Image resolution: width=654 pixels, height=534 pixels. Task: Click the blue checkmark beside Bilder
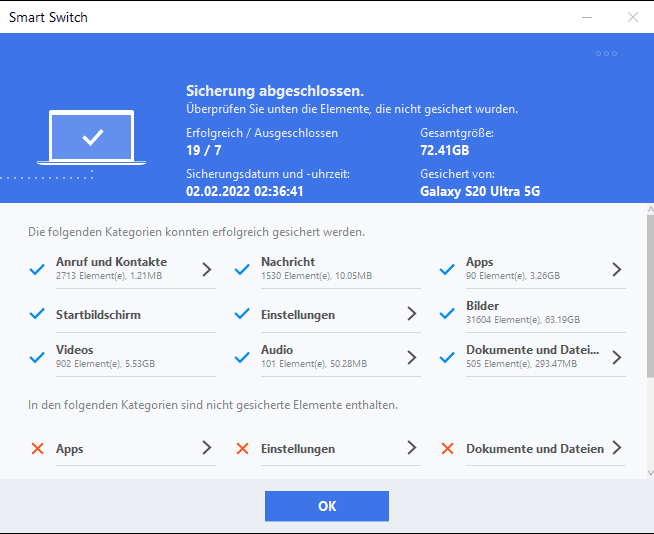(x=447, y=314)
